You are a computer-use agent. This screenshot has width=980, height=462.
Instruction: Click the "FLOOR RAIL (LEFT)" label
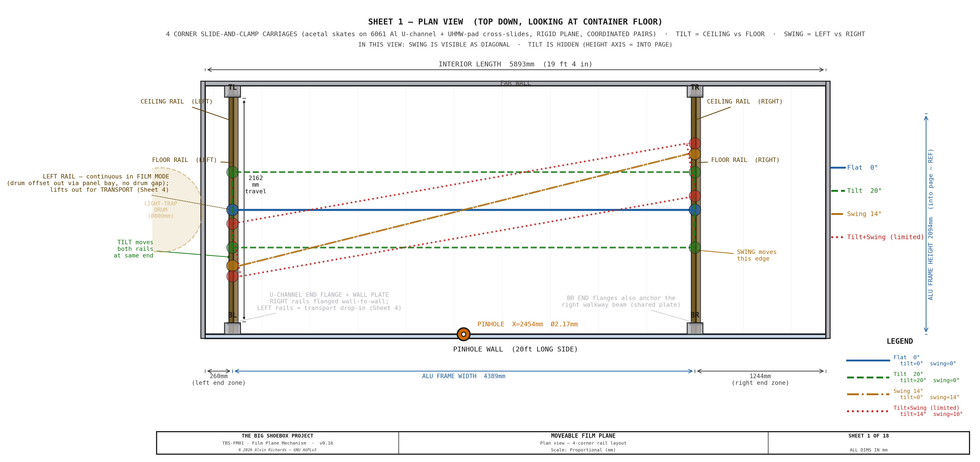coord(185,160)
